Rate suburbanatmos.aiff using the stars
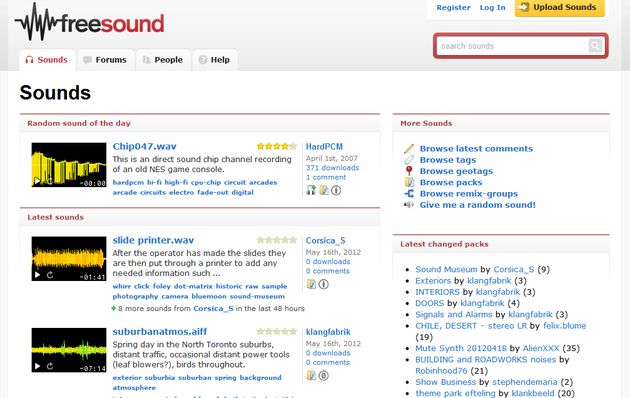Screen dimensions: 630x398 tap(276, 331)
